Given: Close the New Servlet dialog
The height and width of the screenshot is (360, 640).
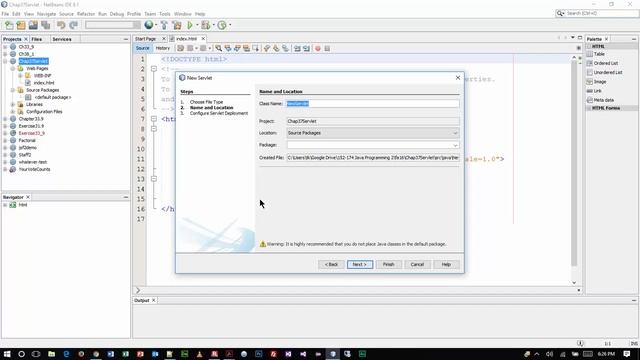Looking at the screenshot, I should click(x=458, y=78).
